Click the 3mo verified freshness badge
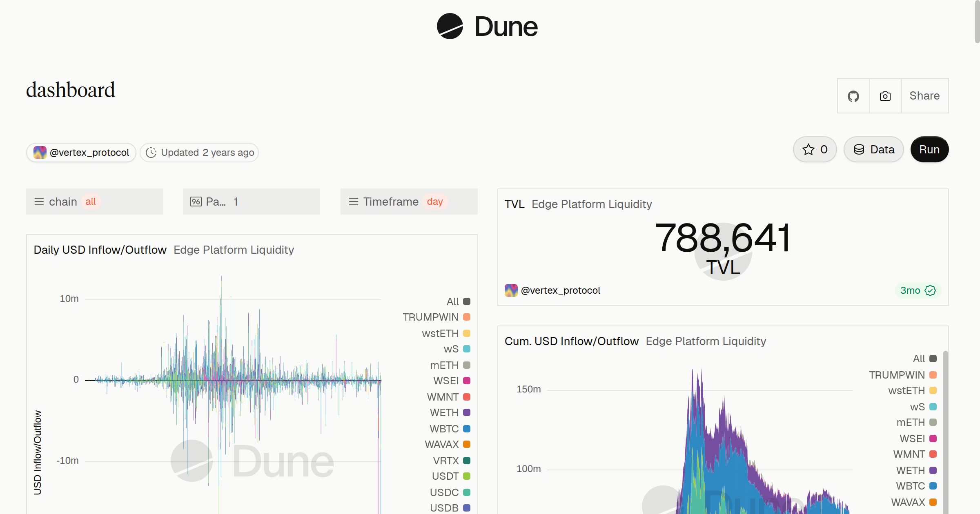 click(x=918, y=290)
